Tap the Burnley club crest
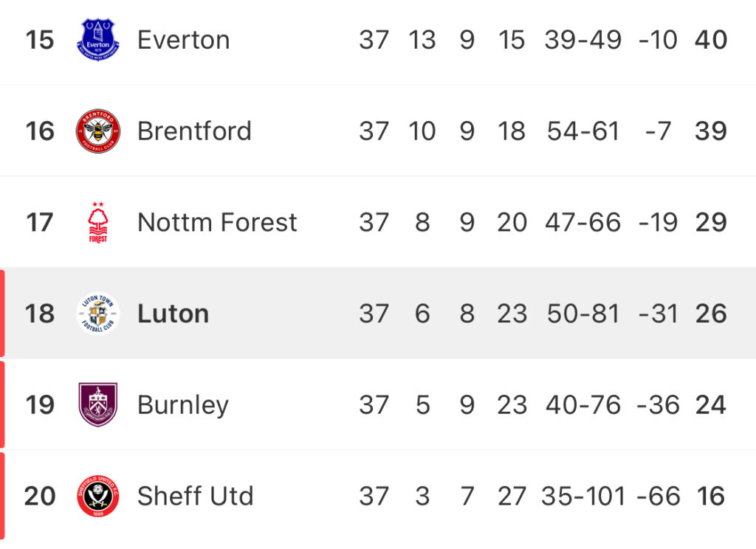The image size is (756, 549). [98, 404]
